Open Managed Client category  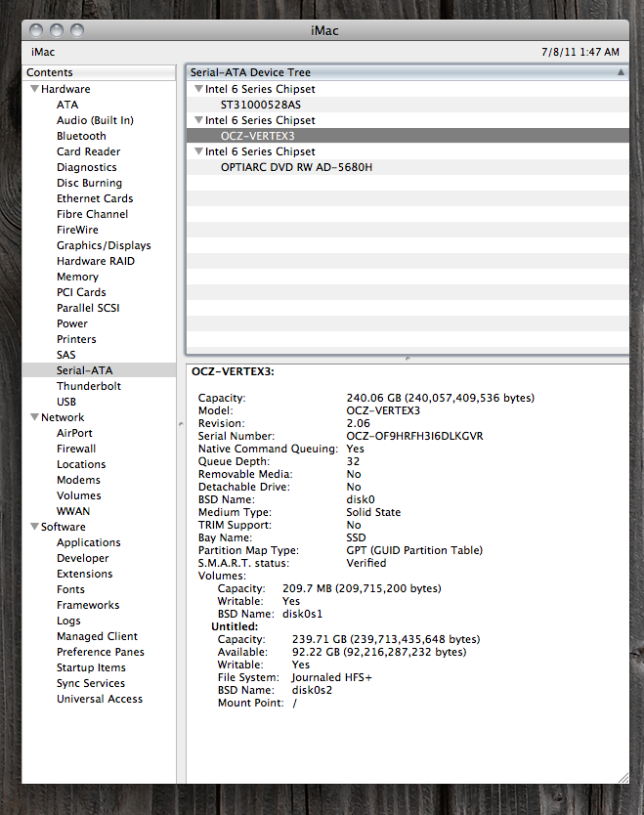click(x=97, y=636)
